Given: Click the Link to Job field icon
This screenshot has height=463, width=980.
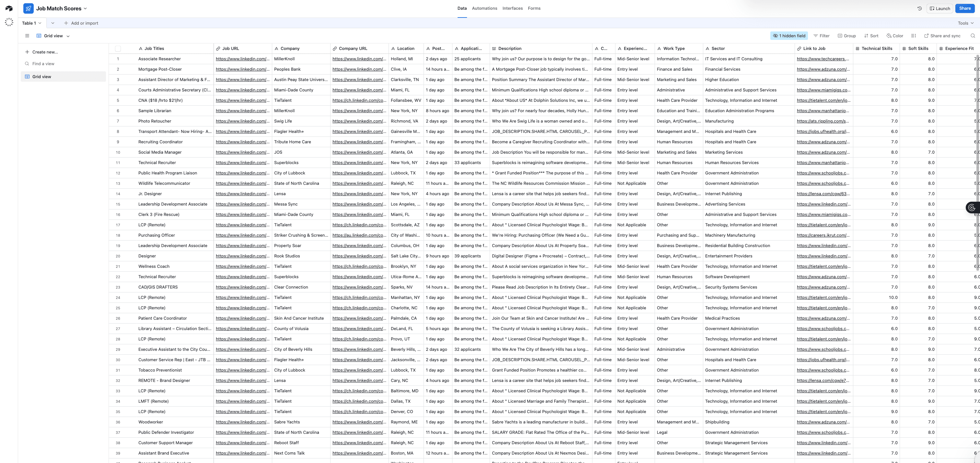Looking at the screenshot, I should point(799,48).
